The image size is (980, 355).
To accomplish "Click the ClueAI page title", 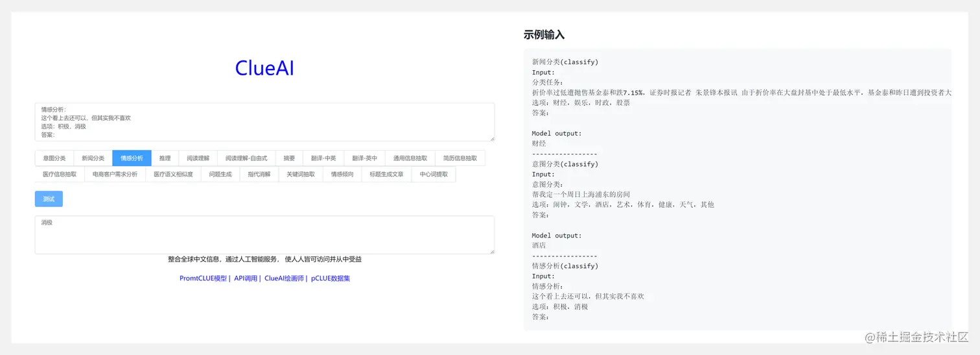I will point(264,67).
